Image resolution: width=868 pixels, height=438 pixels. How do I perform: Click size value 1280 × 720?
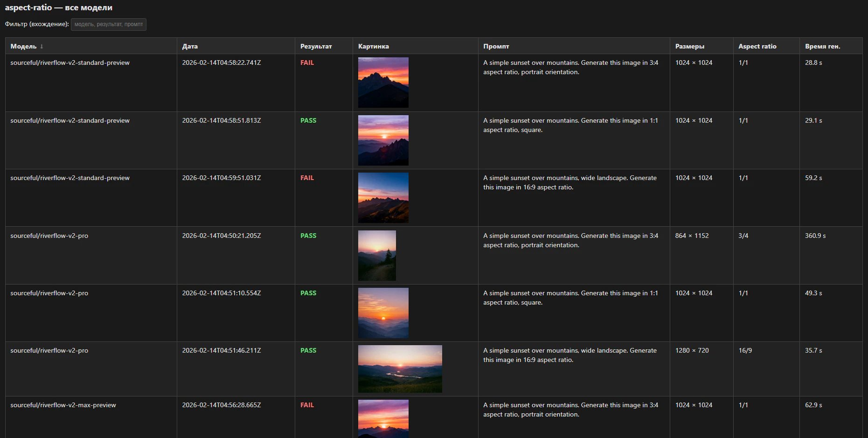click(x=692, y=350)
